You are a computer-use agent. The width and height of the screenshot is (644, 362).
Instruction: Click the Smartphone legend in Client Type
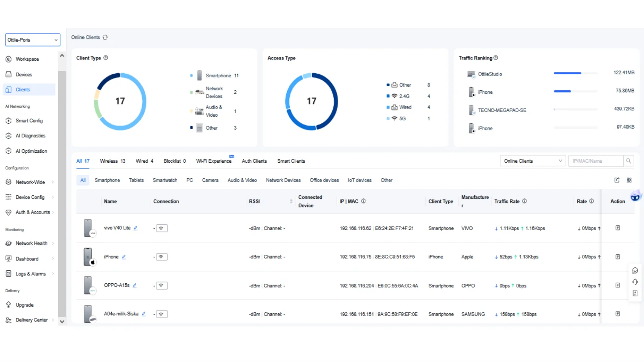coord(215,76)
